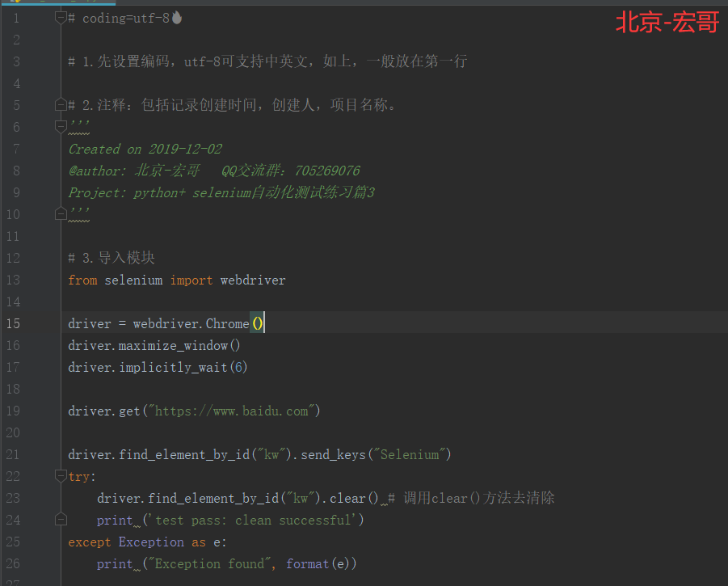Click 'implicitly_wait' method call text

(173, 368)
